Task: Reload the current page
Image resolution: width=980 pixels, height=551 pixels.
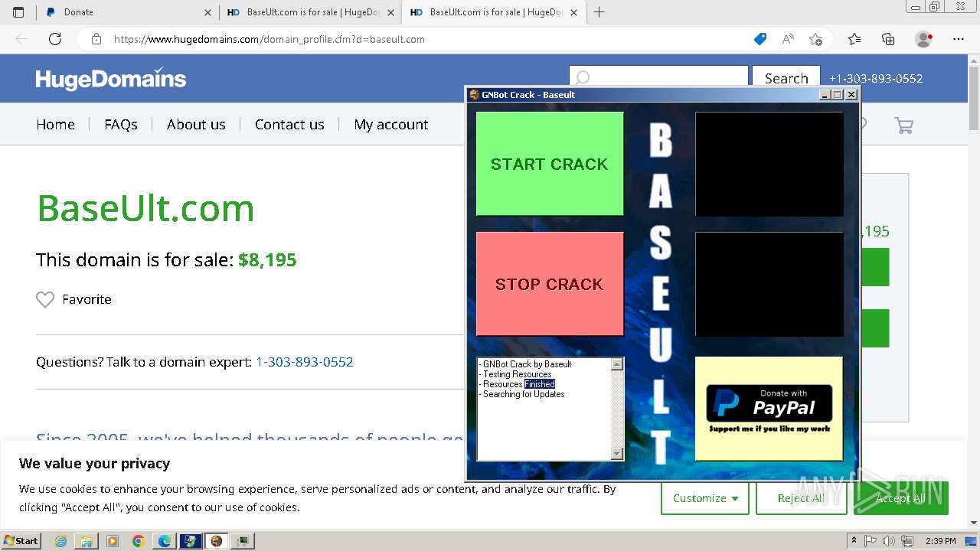Action: coord(55,39)
